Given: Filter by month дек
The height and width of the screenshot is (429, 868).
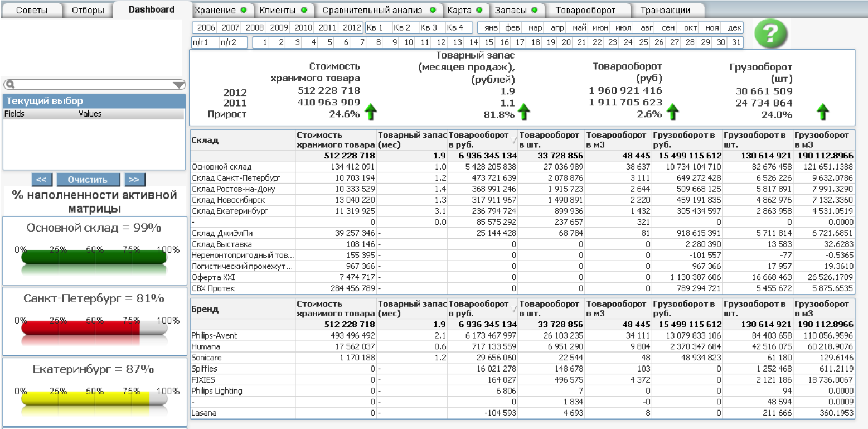Looking at the screenshot, I should (x=734, y=27).
